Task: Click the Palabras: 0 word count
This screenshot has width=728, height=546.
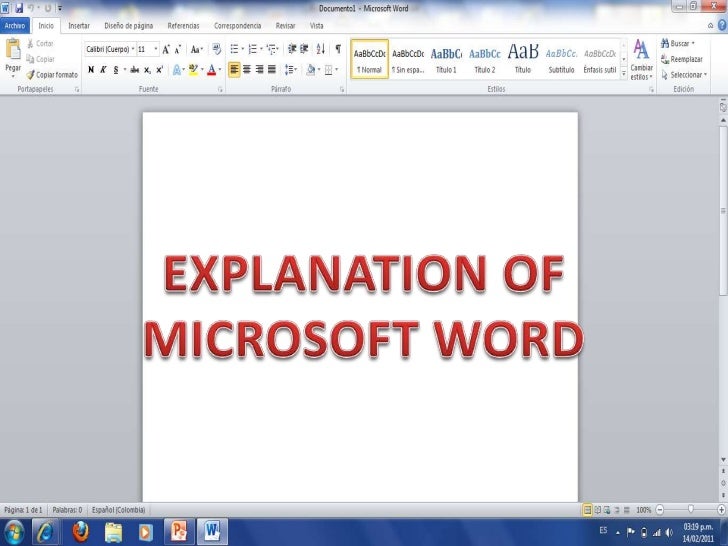Action: (x=67, y=510)
